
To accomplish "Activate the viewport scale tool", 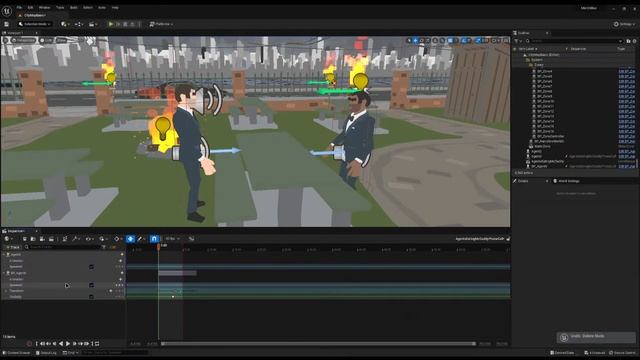I will (428, 40).
